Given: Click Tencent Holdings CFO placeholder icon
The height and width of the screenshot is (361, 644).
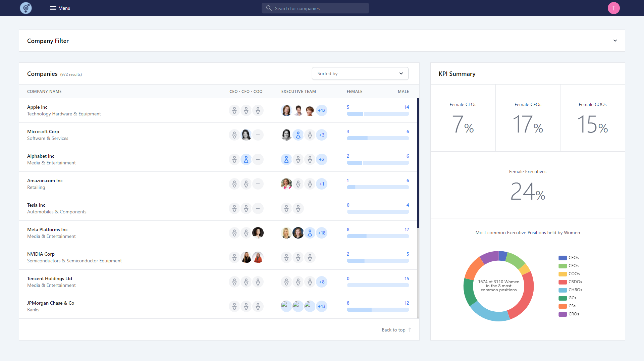Looking at the screenshot, I should tap(246, 282).
